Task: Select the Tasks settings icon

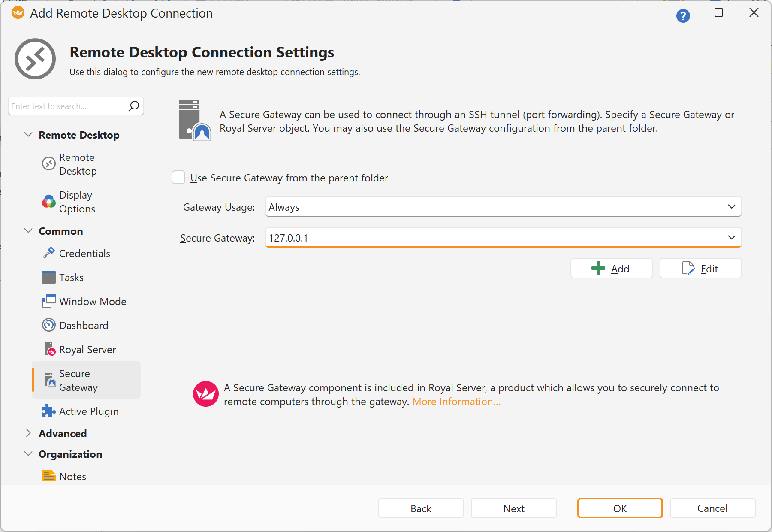Action: tap(48, 277)
